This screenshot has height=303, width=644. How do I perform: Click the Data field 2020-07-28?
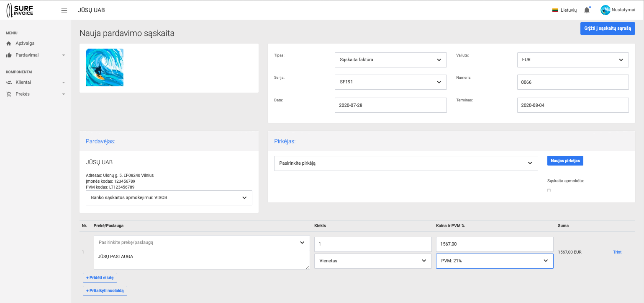click(x=390, y=105)
